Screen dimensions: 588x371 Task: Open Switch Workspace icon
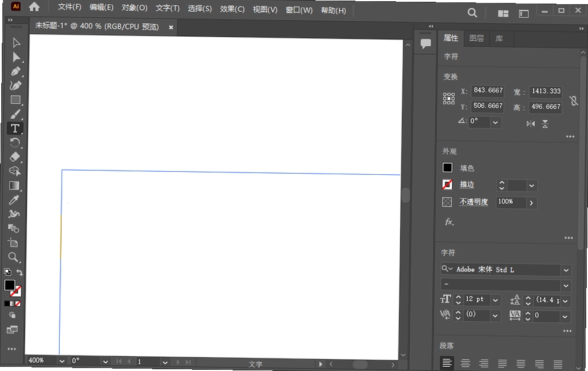[x=523, y=14]
